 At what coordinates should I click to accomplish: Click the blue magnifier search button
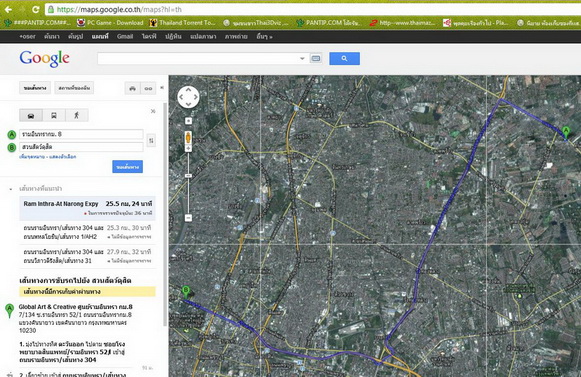pos(344,58)
